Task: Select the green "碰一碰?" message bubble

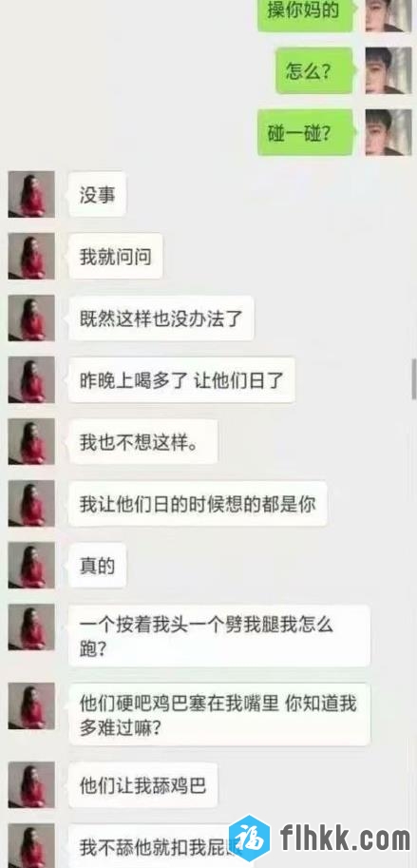Action: tap(305, 132)
